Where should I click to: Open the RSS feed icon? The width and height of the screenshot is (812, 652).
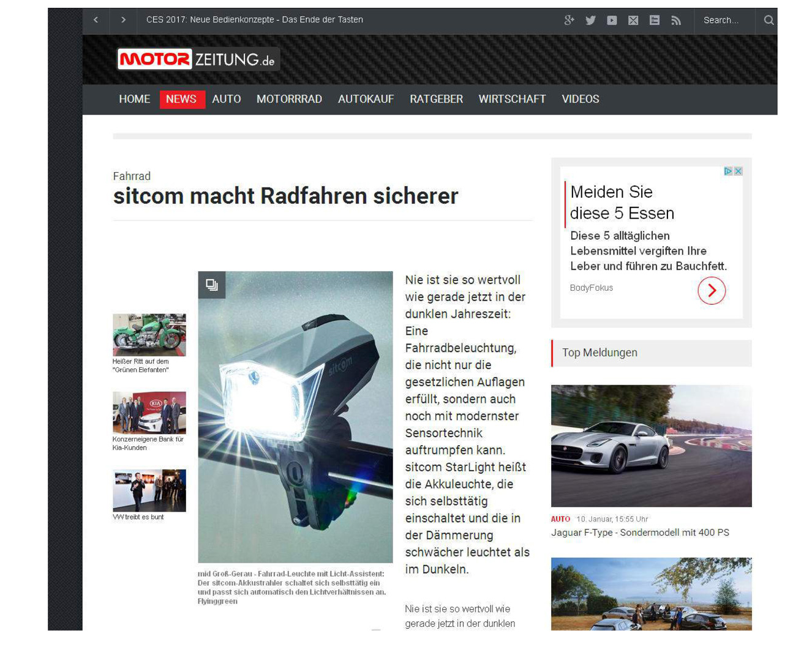pos(676,20)
